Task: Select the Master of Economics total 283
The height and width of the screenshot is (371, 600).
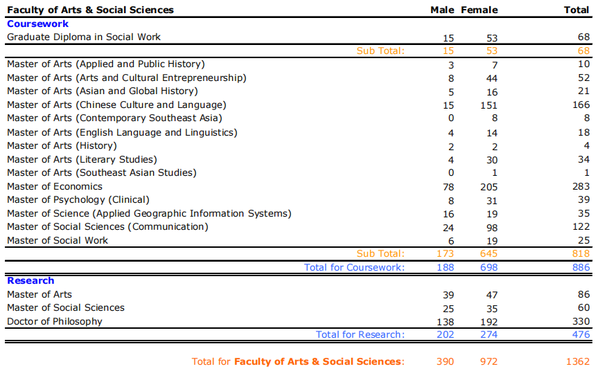Action: [581, 187]
